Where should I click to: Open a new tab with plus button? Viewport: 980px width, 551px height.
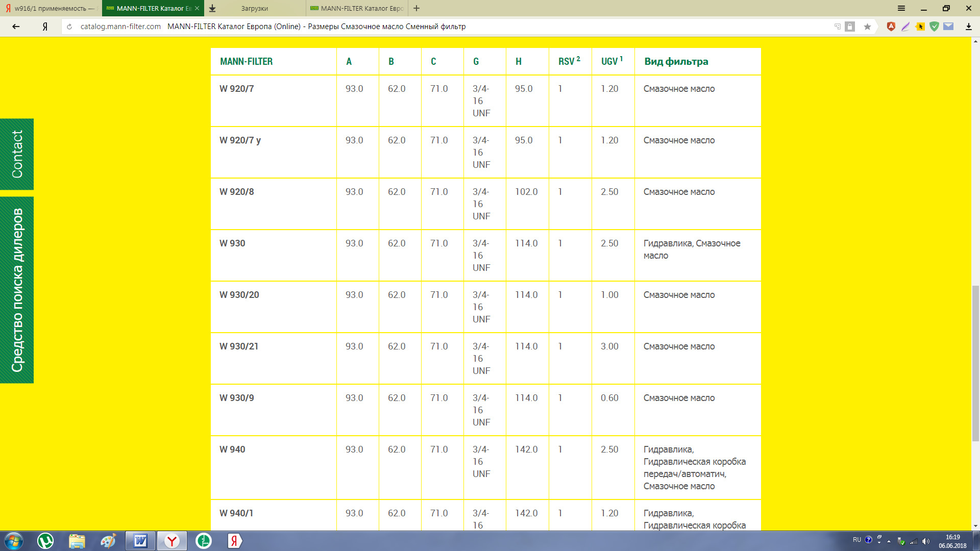tap(416, 8)
